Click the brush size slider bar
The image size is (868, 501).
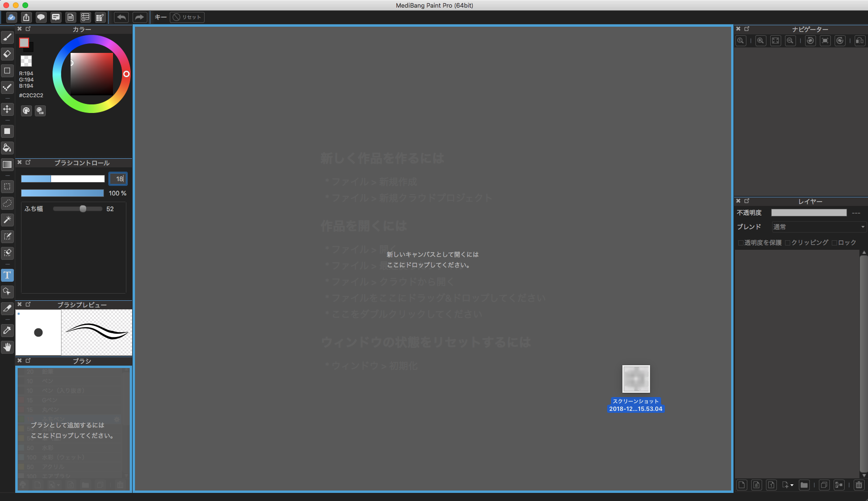tap(62, 179)
